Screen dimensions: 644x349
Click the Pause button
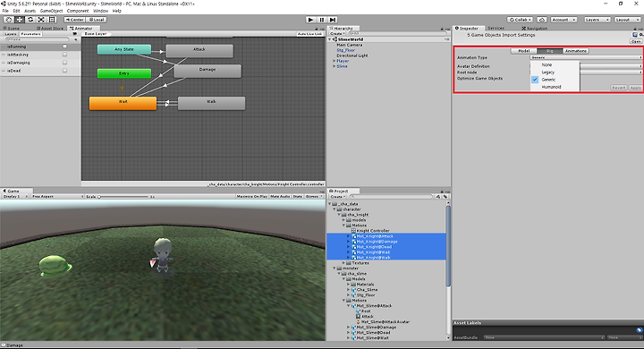[x=322, y=20]
